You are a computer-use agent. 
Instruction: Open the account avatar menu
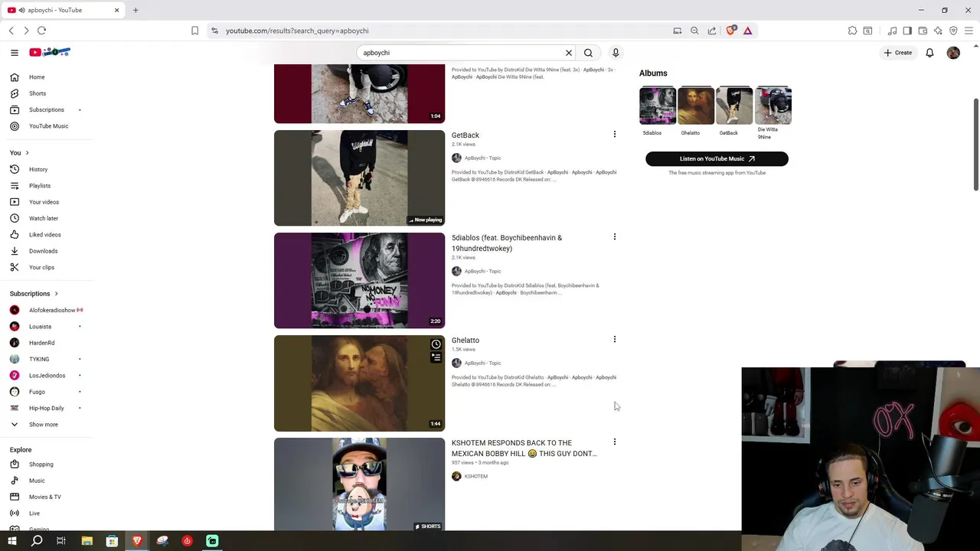[x=953, y=53]
